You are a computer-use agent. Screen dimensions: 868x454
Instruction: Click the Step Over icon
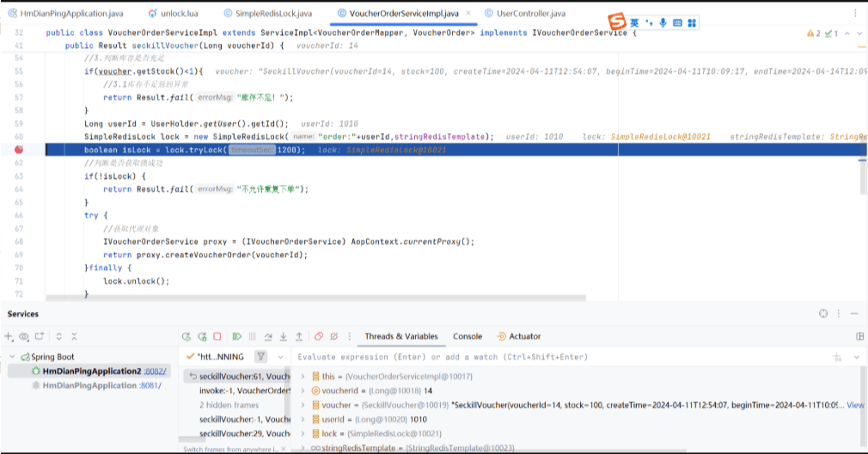click(x=268, y=336)
